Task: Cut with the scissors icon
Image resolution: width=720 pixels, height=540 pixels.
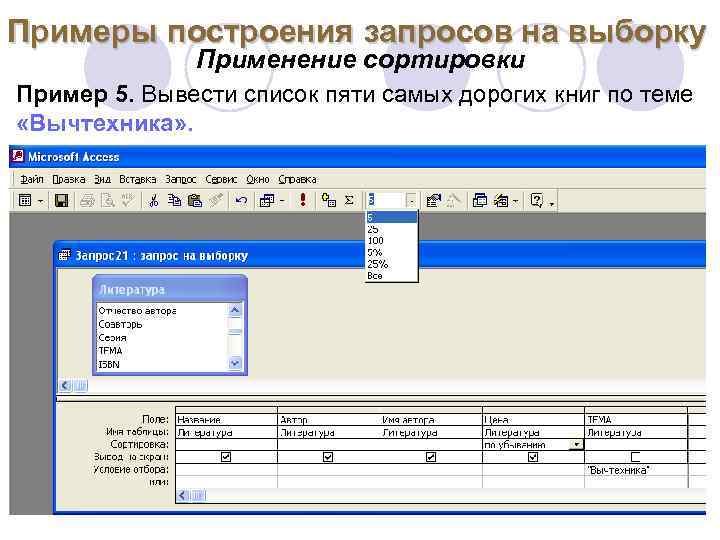Action: [x=154, y=201]
